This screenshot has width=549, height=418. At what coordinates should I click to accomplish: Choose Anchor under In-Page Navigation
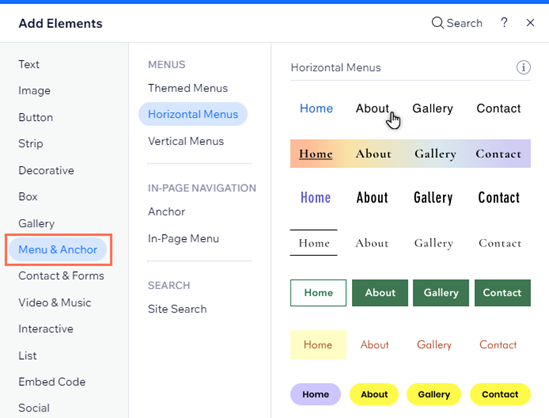coord(167,211)
